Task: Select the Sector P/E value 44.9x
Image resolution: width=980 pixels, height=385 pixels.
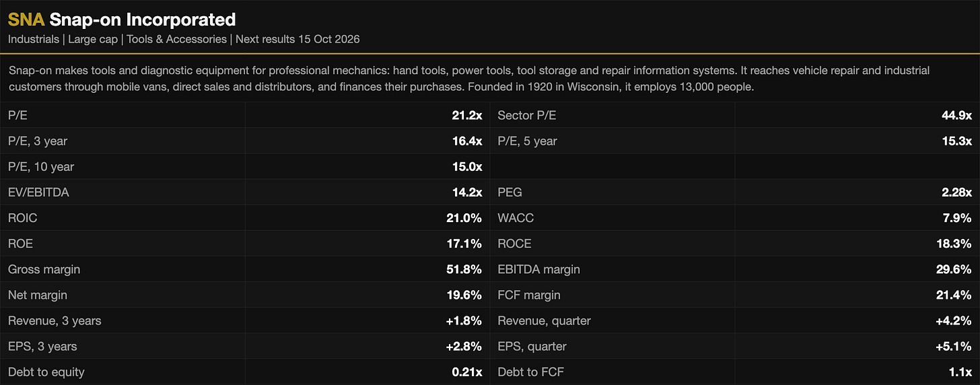Action: point(956,116)
